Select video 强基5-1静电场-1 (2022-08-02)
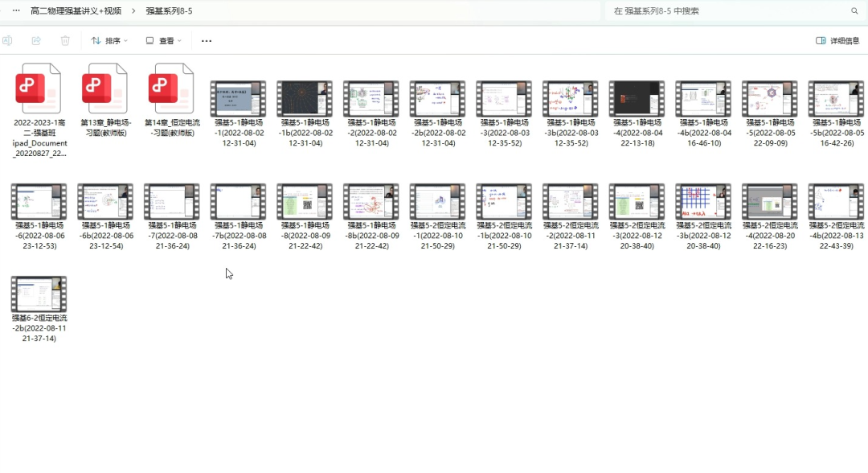This screenshot has width=868, height=473. [x=238, y=100]
